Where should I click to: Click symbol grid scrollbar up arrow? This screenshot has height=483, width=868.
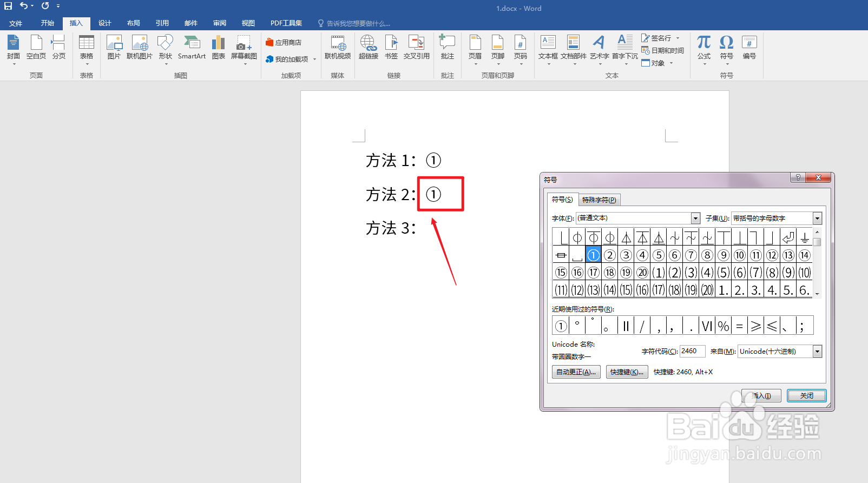pos(817,232)
